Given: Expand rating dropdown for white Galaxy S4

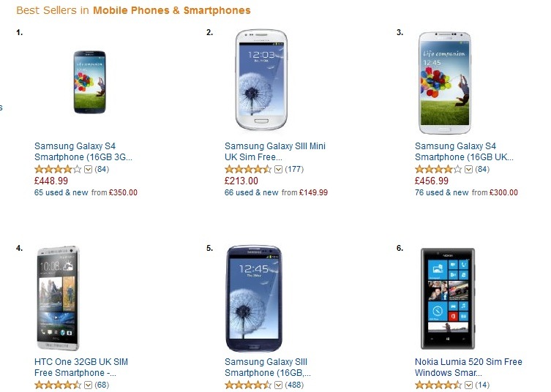Looking at the screenshot, I should tap(468, 170).
